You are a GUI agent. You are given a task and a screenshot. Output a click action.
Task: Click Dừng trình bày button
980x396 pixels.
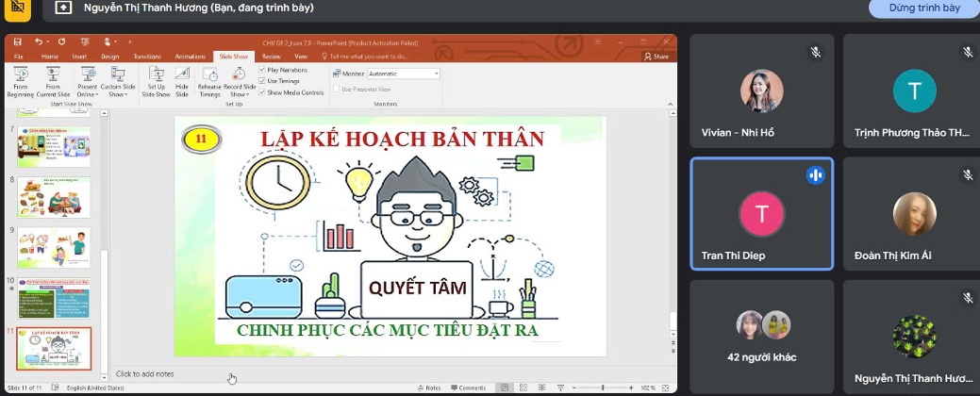pos(923,8)
